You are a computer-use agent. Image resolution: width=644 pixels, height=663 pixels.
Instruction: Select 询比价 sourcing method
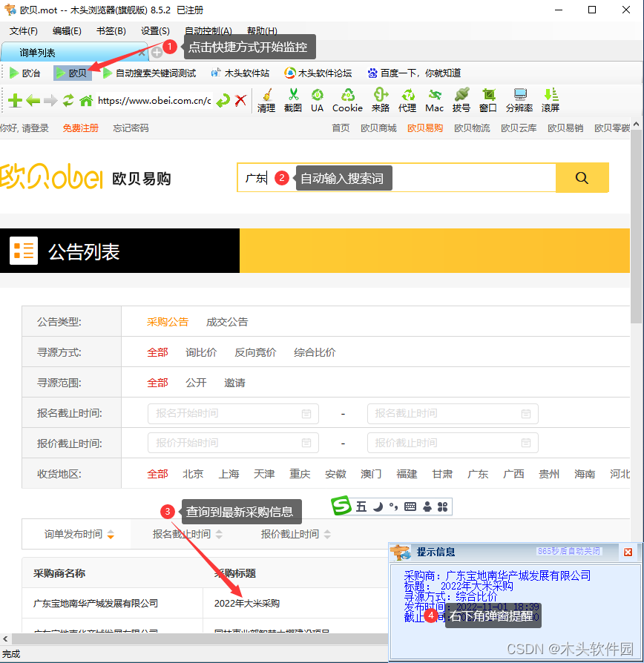(x=201, y=353)
